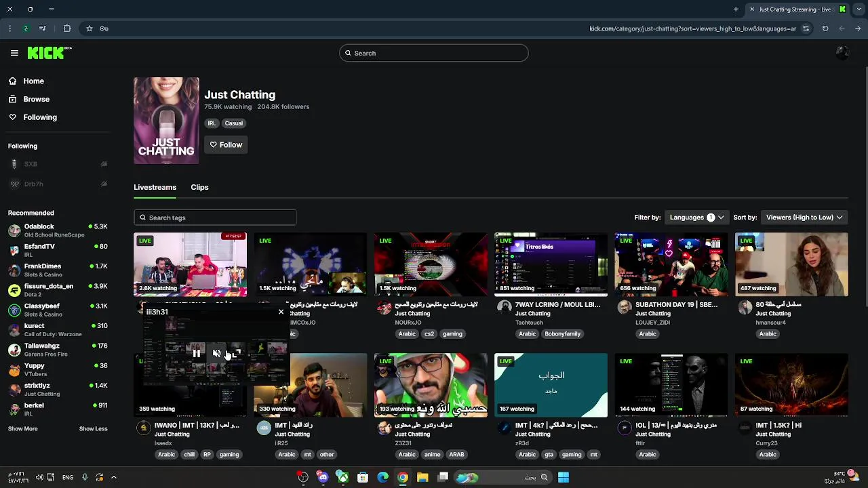Bookmark this page with star icon
868x488 pixels.
(89, 28)
